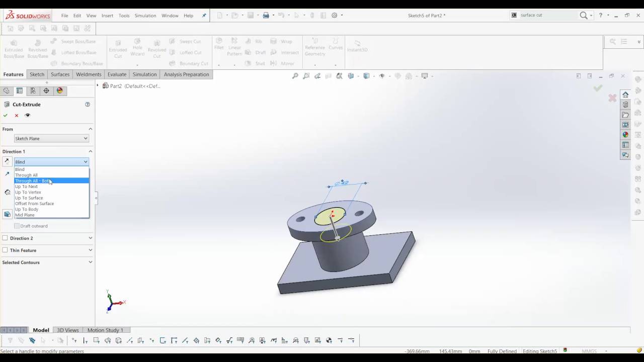Click the Fillet ribbon button
The width and height of the screenshot is (644, 362).
tap(219, 44)
